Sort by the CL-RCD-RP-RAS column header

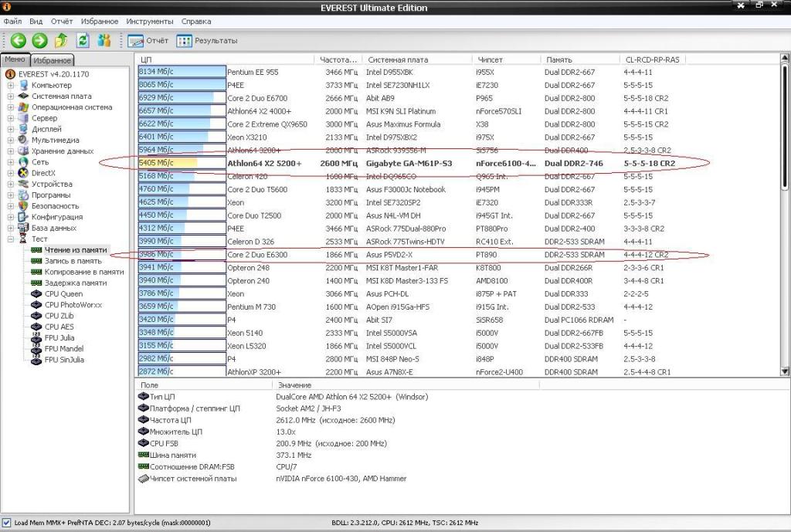pos(653,59)
